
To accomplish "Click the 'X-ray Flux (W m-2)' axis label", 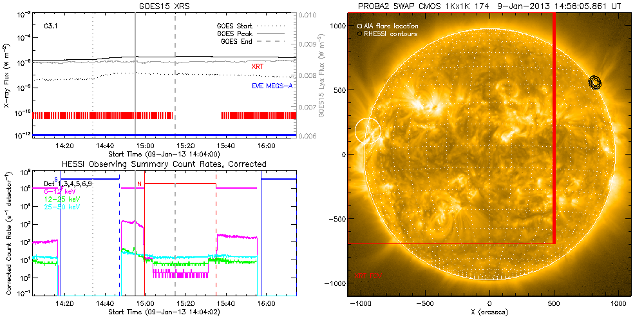I will tap(7, 75).
